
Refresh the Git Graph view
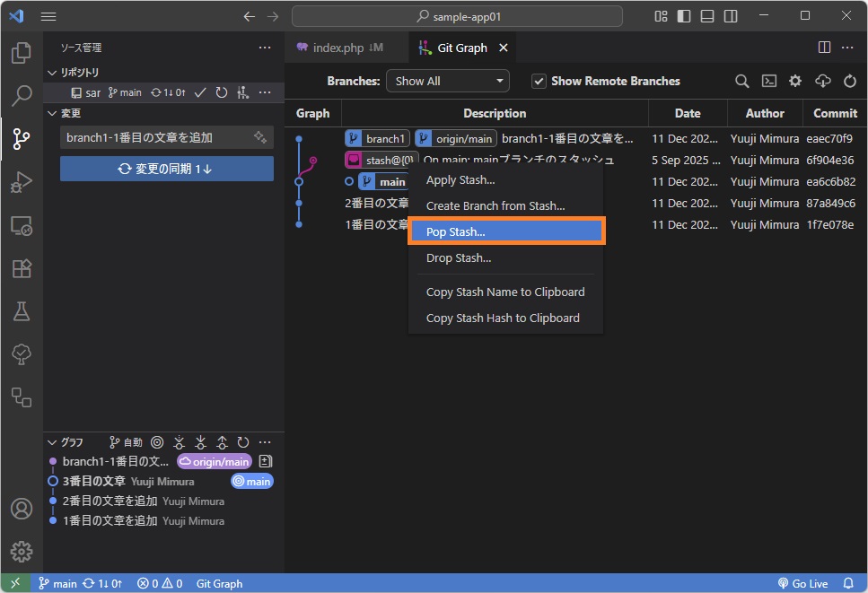(x=850, y=82)
